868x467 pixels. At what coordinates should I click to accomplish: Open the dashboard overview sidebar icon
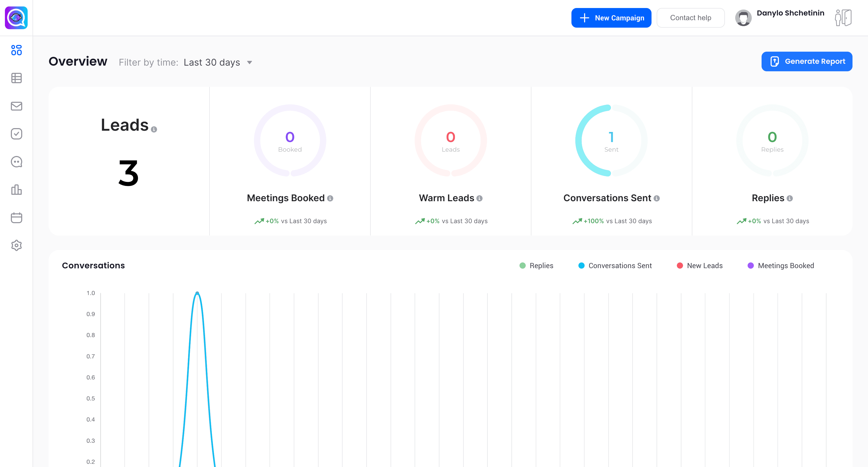(16, 50)
